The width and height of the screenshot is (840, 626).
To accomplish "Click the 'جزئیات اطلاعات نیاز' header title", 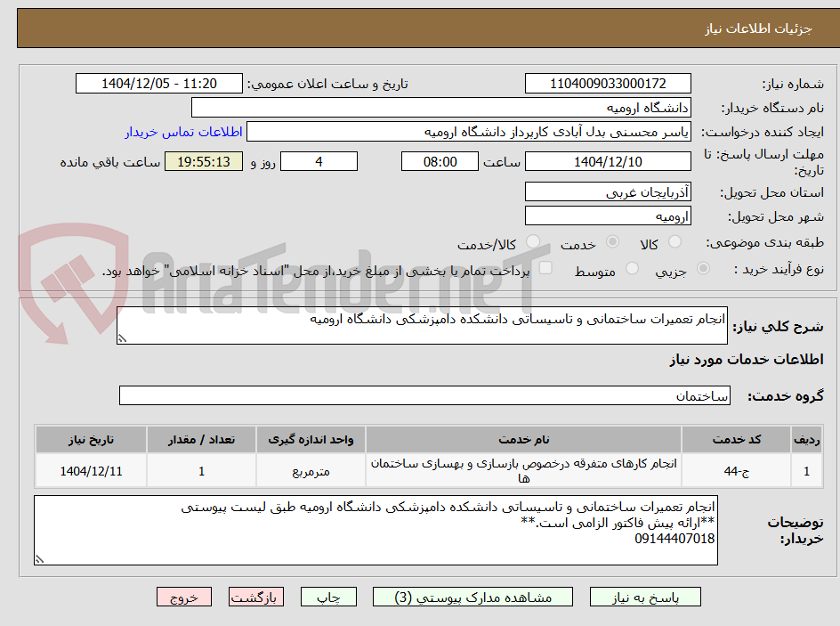I will click(x=758, y=28).
